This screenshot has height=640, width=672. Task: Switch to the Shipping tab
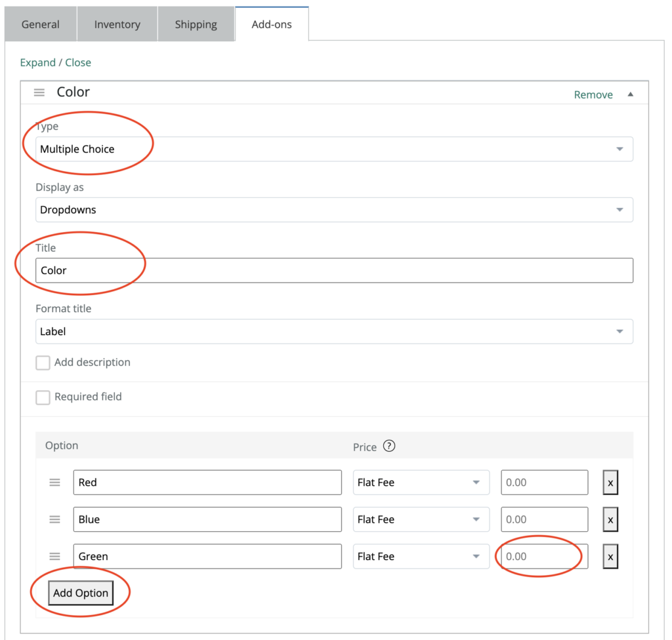click(196, 24)
